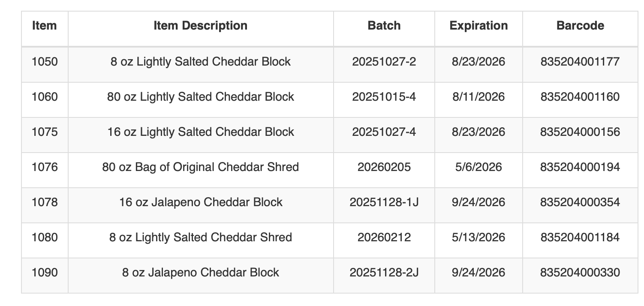
Task: Select barcode 835204001177
Action: click(580, 62)
